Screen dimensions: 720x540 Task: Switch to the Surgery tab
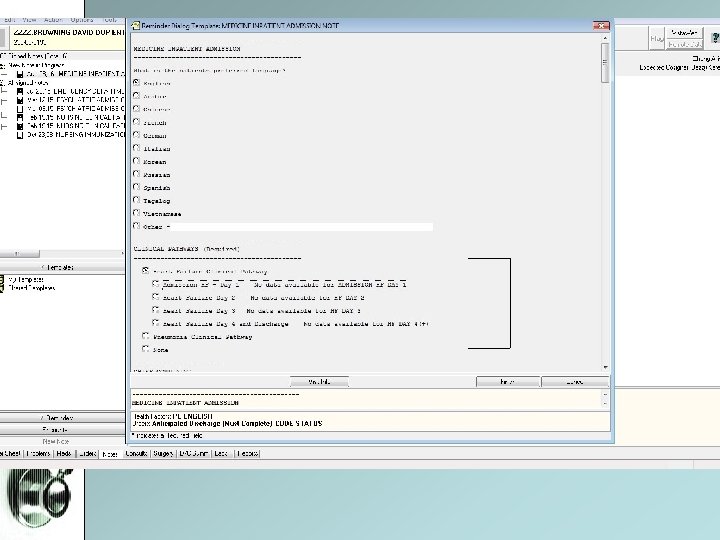163,454
